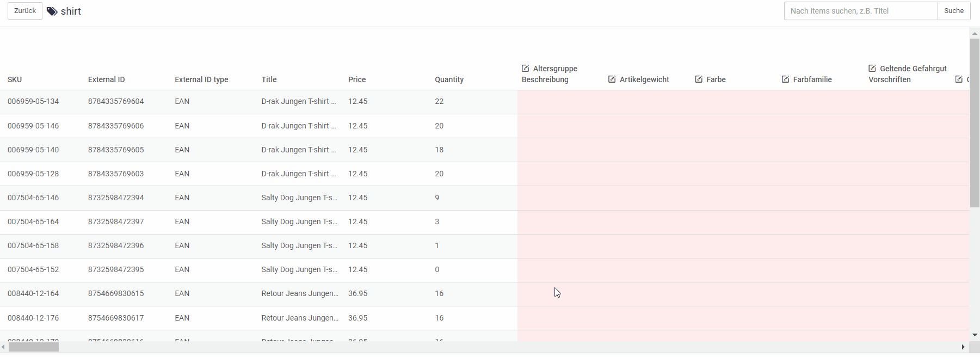Click the Suche button

point(954,11)
